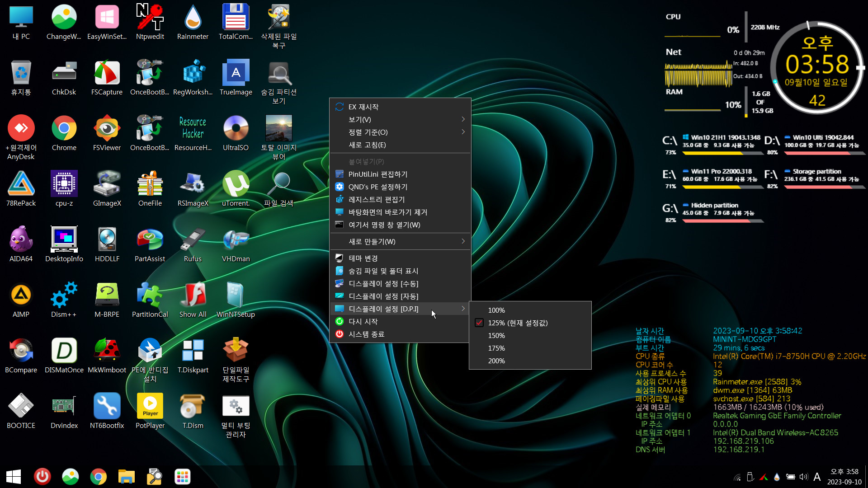Choose 150% DPI scaling option
Viewport: 868px width, 488px height.
point(530,335)
